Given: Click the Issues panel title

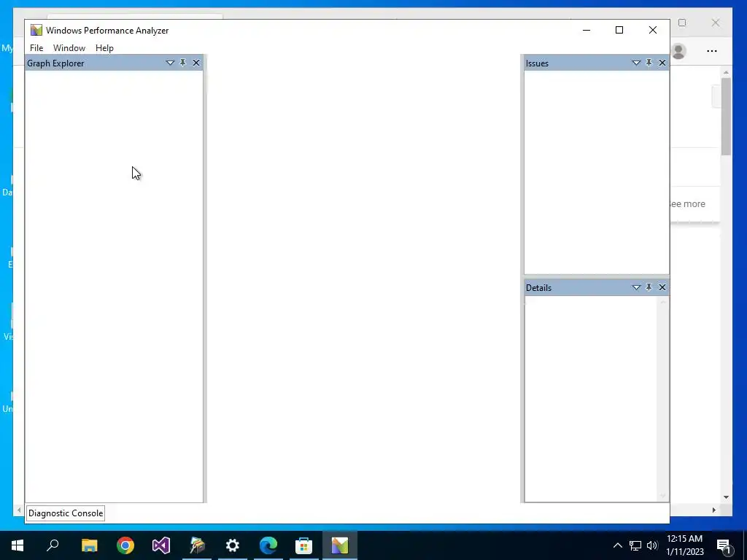Looking at the screenshot, I should (x=537, y=63).
